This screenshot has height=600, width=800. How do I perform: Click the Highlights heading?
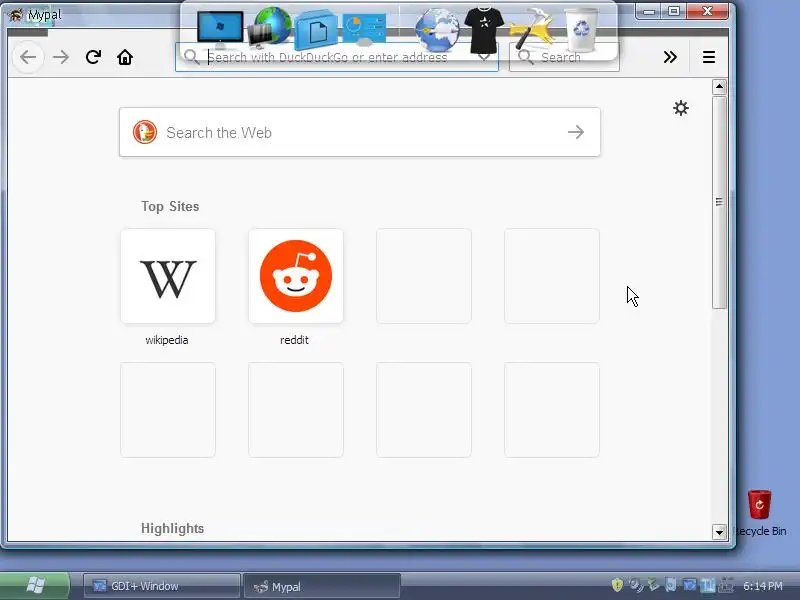pyautogui.click(x=172, y=529)
